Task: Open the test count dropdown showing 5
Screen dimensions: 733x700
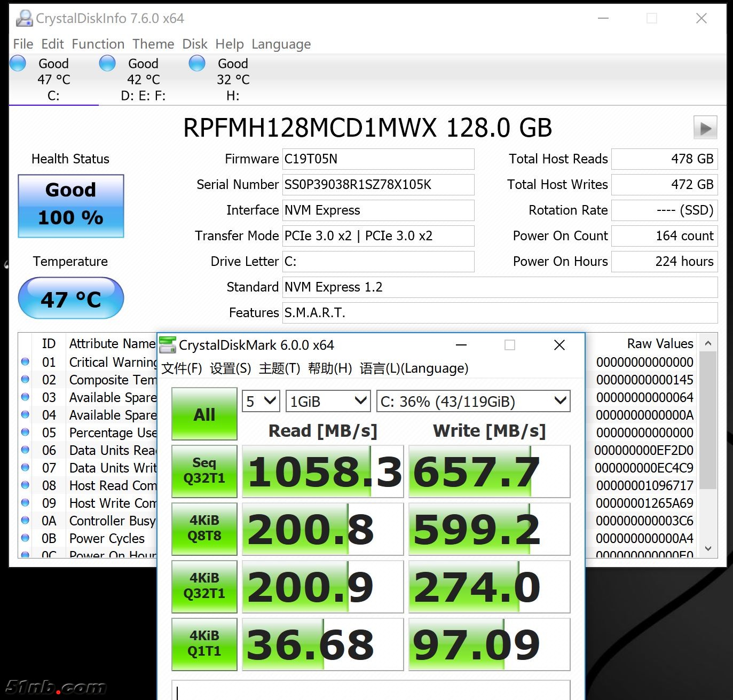Action: [x=261, y=402]
